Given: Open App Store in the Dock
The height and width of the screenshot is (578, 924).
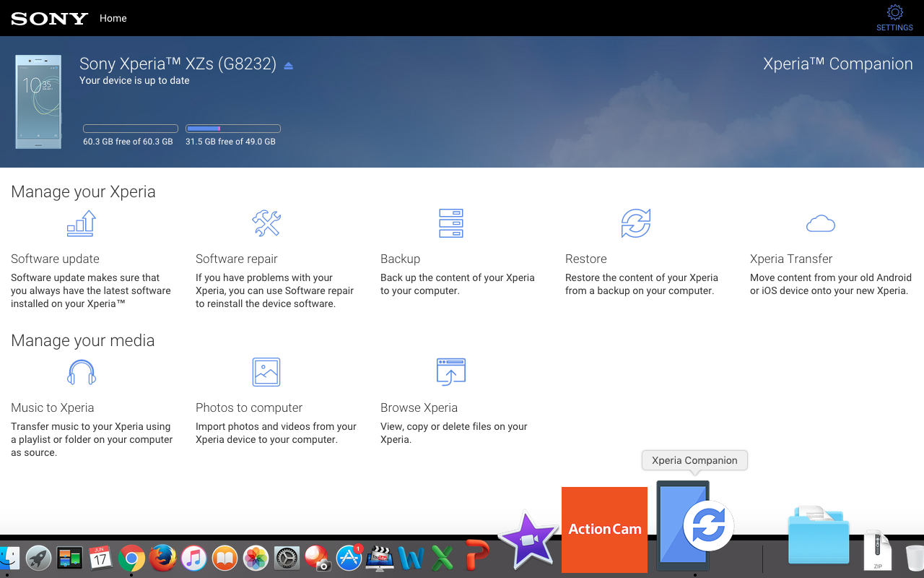Looking at the screenshot, I should point(349,558).
